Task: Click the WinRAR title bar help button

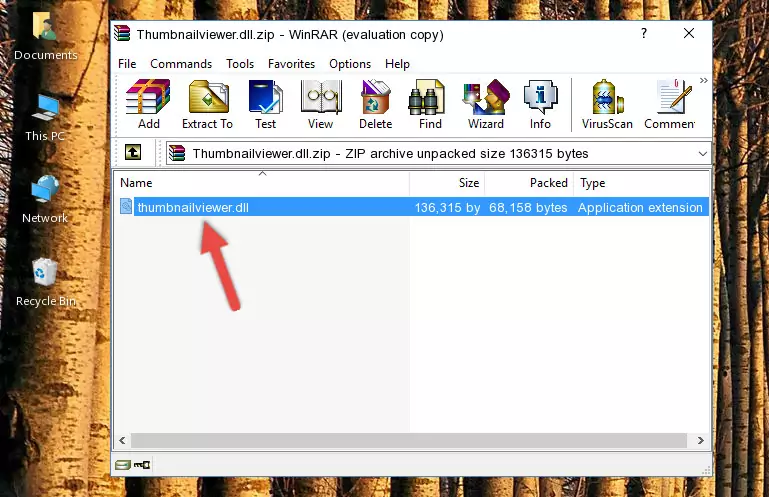Action: tap(644, 33)
